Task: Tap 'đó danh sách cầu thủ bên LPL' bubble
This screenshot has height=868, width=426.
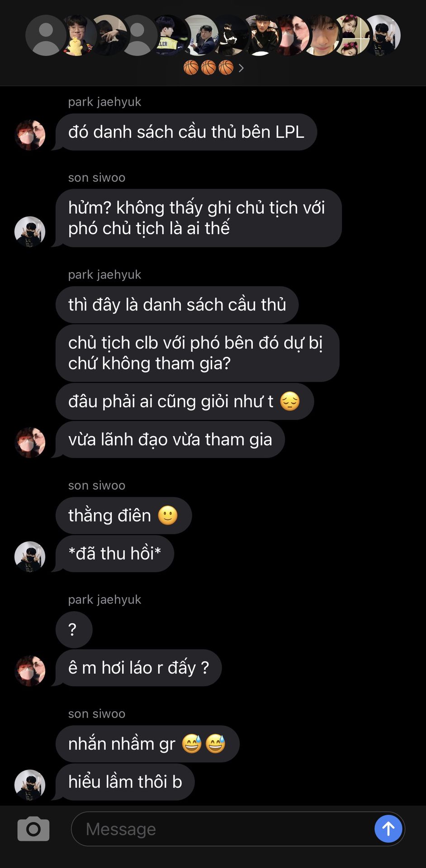Action: click(186, 132)
